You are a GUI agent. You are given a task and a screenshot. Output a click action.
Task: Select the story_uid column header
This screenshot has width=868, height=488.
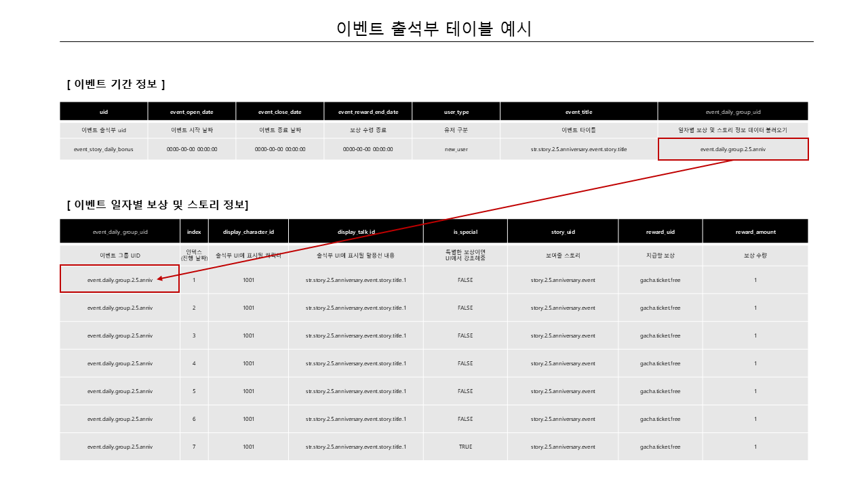(563, 232)
